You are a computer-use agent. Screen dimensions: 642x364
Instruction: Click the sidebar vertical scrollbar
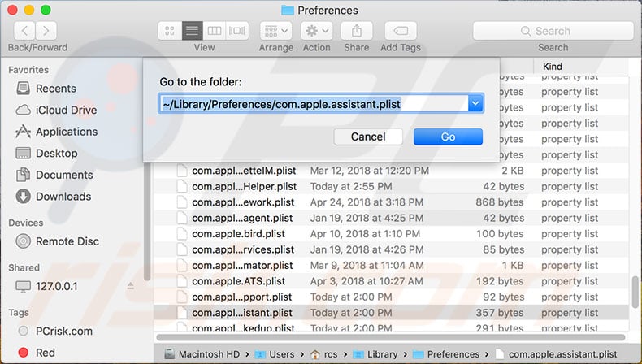(147, 221)
